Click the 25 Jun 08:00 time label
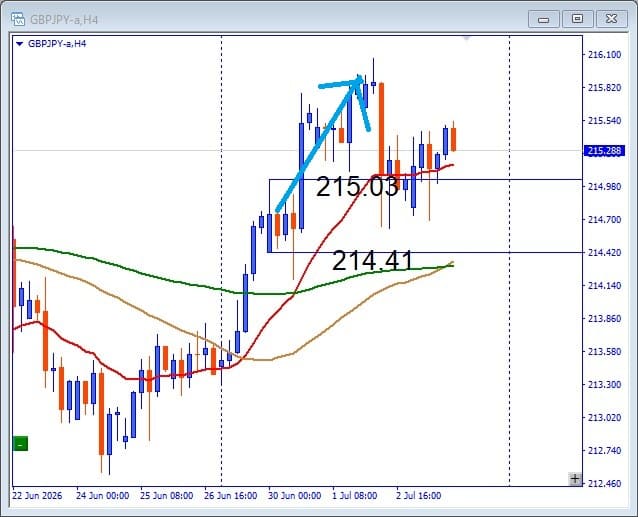Screen dimensions: 638x517 tap(167, 496)
